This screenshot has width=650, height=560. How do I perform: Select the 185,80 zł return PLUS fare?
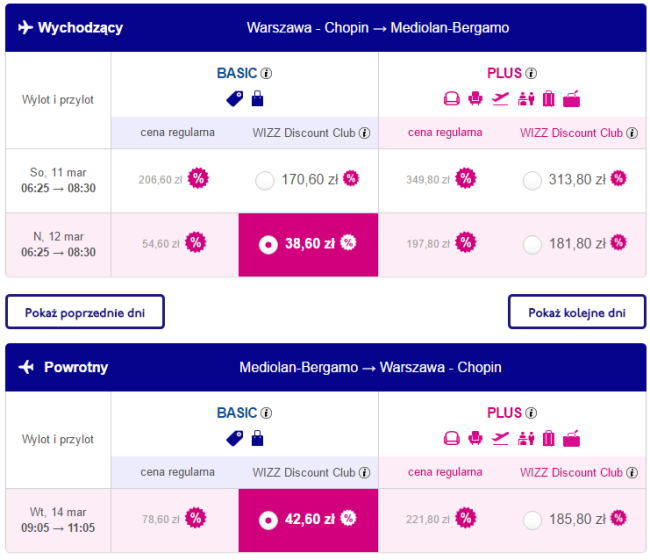tap(532, 520)
